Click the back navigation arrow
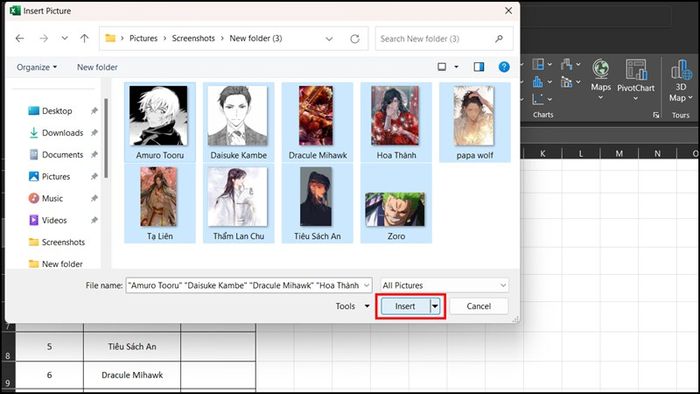 click(x=20, y=39)
